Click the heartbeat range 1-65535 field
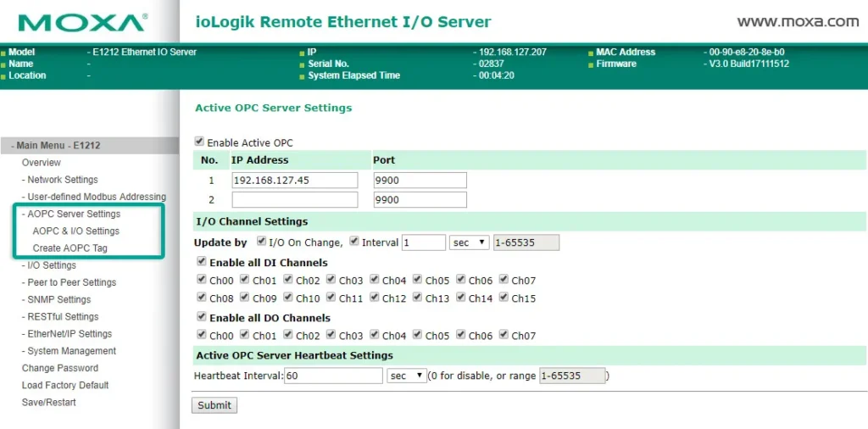Screen dimensions: 868x429 coord(572,376)
